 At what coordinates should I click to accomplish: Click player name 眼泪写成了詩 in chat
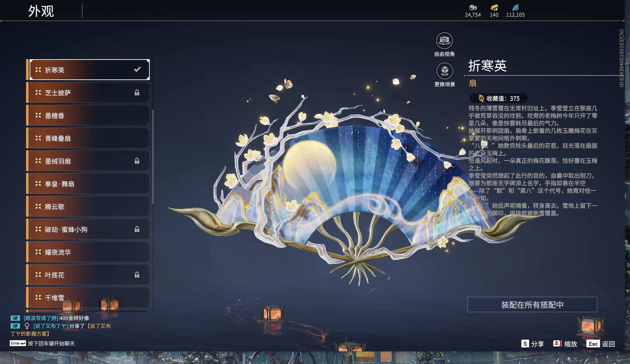click(41, 318)
